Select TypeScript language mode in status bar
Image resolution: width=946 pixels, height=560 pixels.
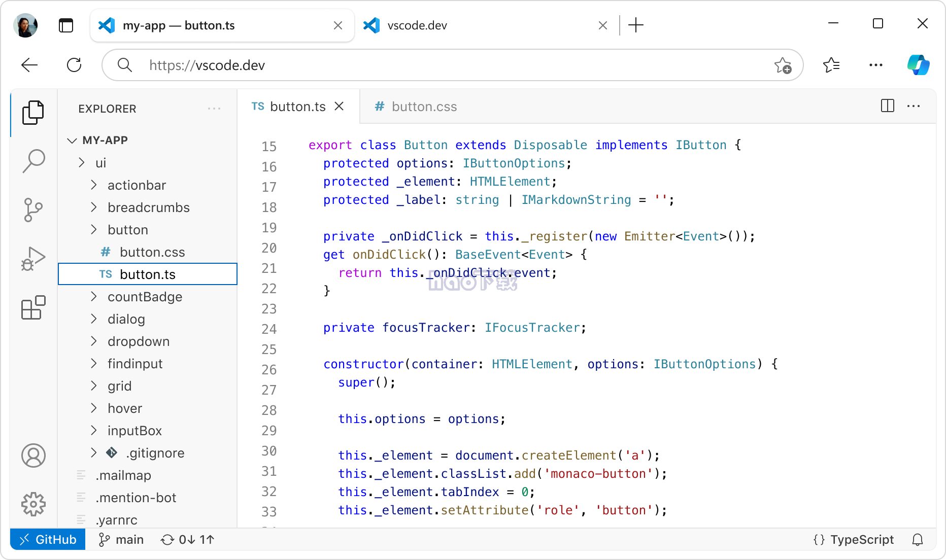(x=854, y=540)
